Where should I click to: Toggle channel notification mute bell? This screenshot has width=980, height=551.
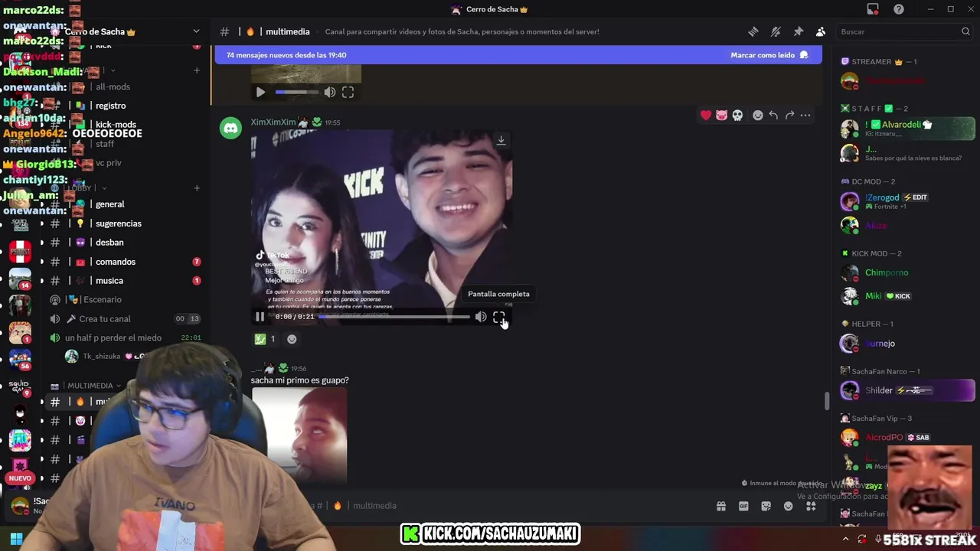[776, 31]
